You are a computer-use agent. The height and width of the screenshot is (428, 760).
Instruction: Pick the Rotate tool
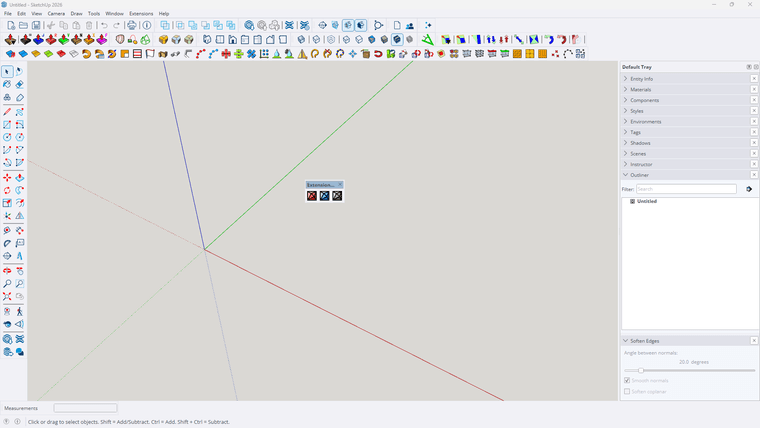pos(7,190)
